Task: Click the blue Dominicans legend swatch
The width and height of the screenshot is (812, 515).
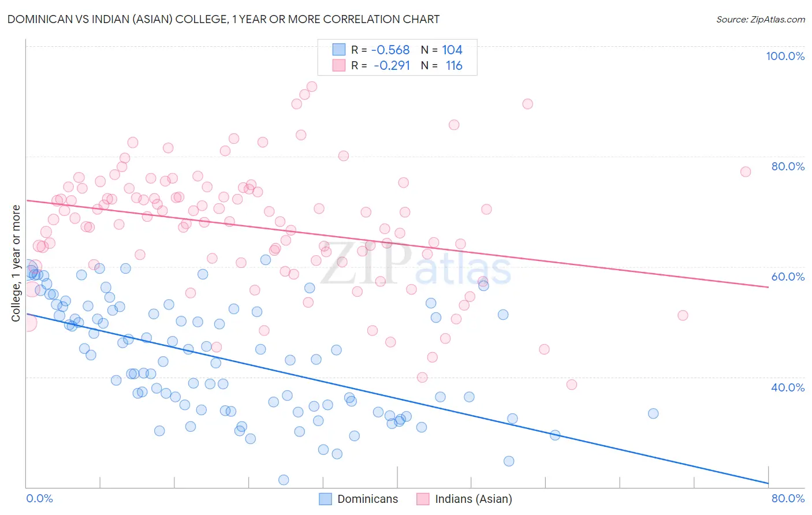Action: click(326, 499)
